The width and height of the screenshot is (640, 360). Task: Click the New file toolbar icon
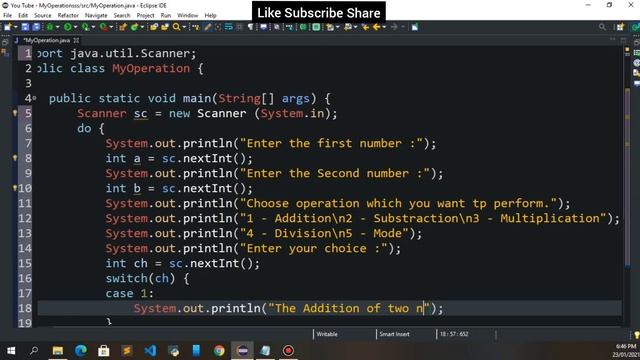[7, 27]
